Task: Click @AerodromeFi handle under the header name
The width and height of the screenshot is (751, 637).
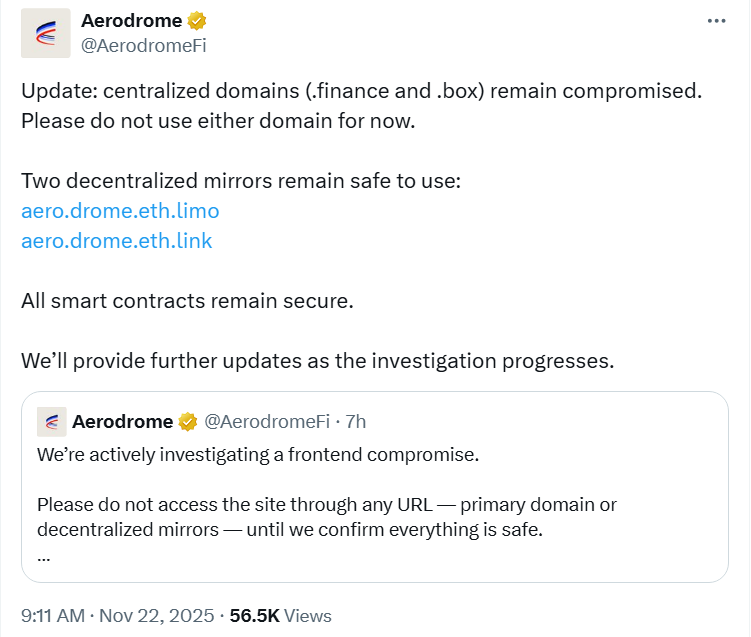Action: tap(143, 45)
